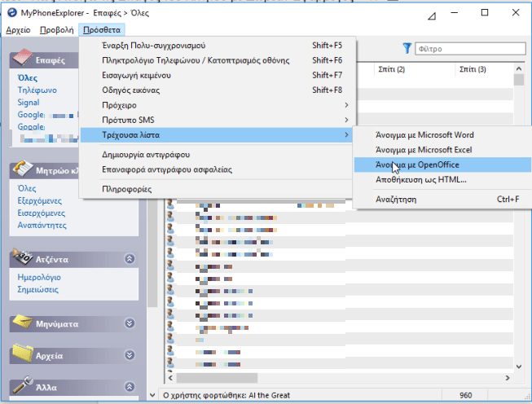Click the Μηνύματα envelope icon

click(22, 323)
